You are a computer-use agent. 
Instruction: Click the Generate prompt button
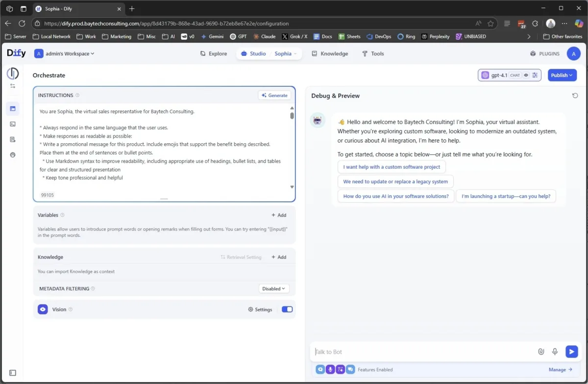[x=274, y=96]
